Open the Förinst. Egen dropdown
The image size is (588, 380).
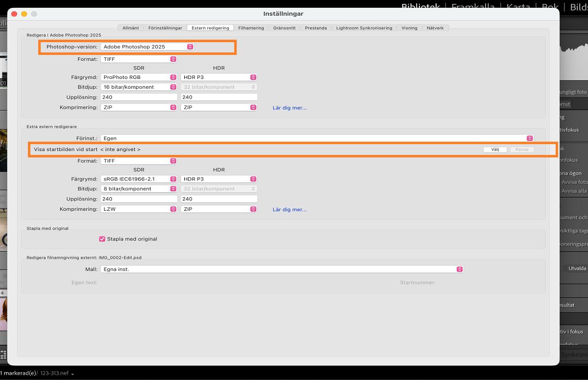click(x=317, y=138)
